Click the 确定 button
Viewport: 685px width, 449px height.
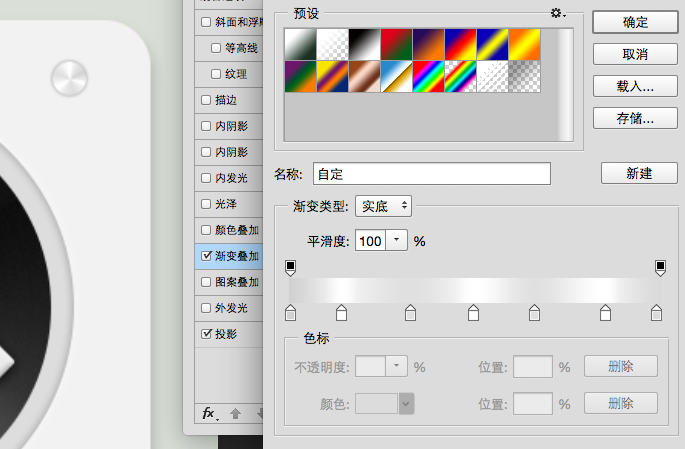pyautogui.click(x=635, y=22)
